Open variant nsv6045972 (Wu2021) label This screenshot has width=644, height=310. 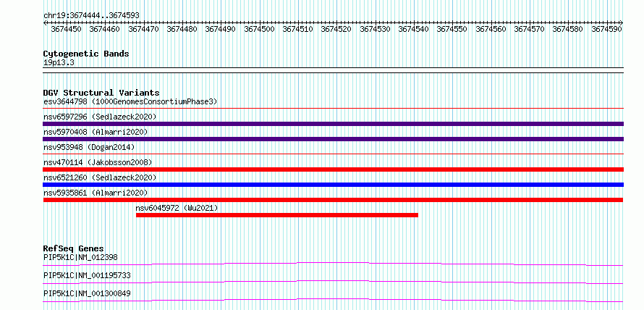(x=177, y=208)
